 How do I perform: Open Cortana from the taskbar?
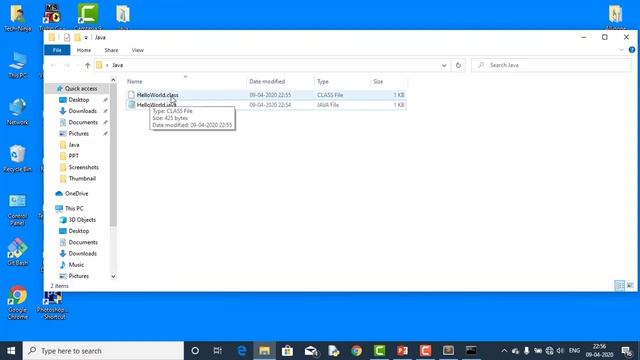tap(195, 351)
